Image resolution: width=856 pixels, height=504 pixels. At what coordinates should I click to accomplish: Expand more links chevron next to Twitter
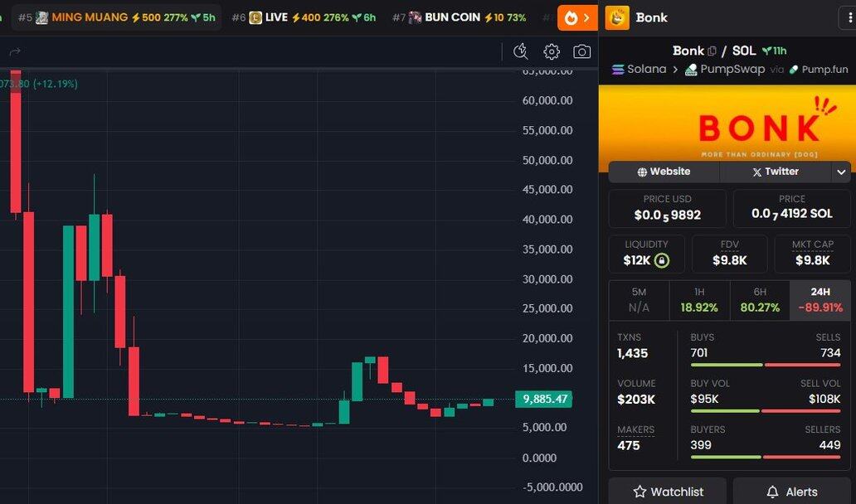click(841, 172)
